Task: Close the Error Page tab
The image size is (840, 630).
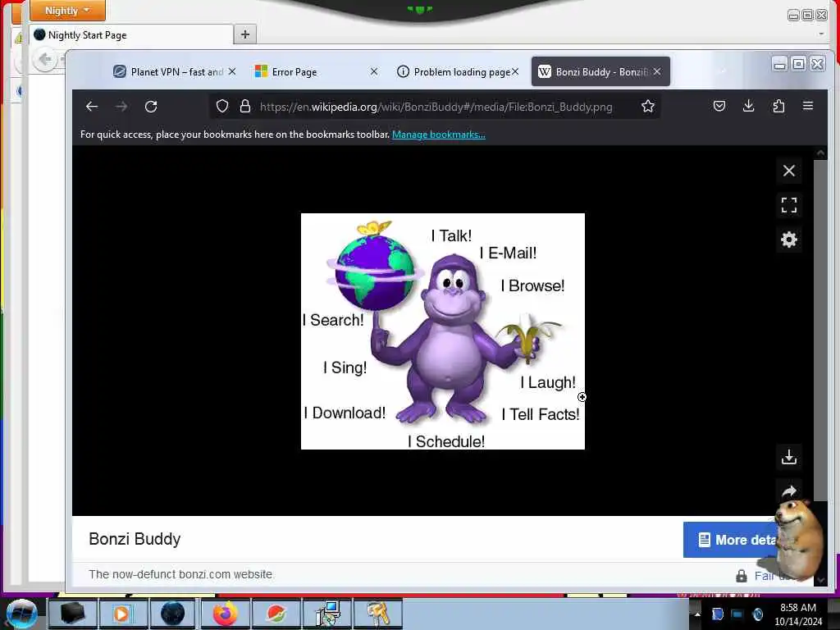Action: pos(374,71)
